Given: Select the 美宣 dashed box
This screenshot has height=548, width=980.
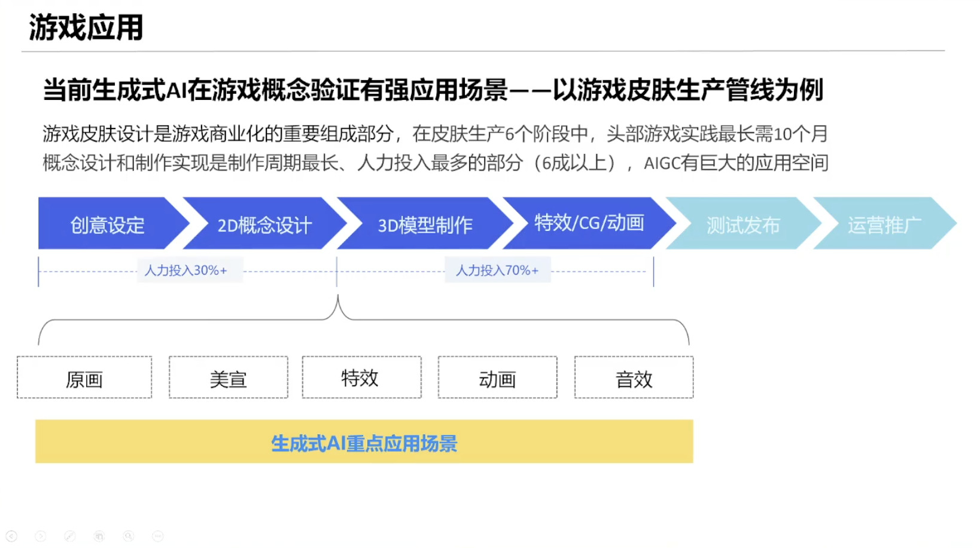Looking at the screenshot, I should click(228, 378).
